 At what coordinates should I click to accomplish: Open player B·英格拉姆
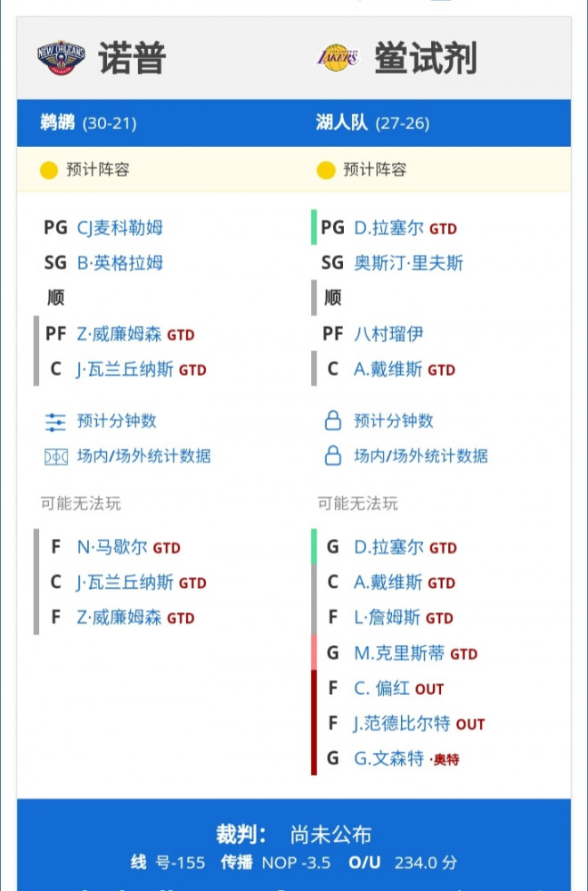click(x=120, y=263)
